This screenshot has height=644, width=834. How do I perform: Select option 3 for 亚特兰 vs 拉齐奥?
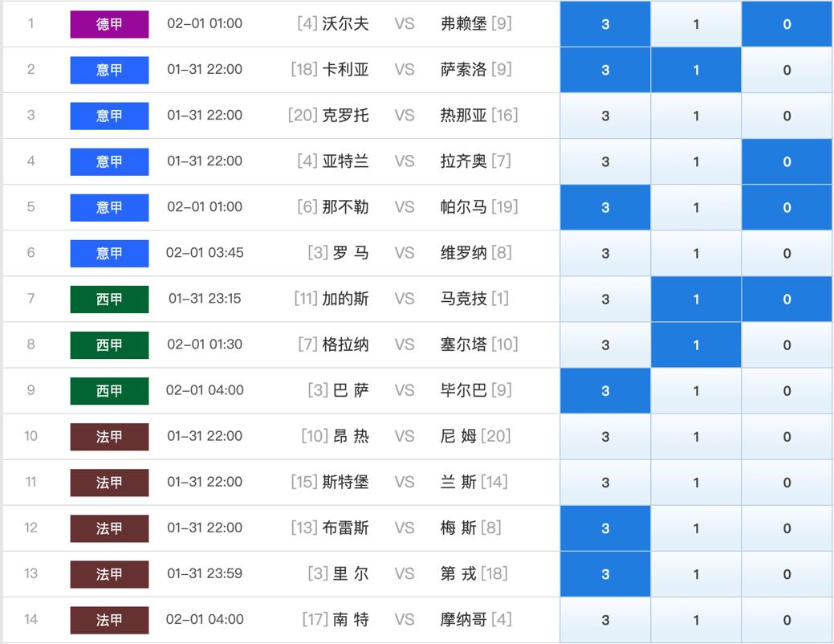click(605, 161)
